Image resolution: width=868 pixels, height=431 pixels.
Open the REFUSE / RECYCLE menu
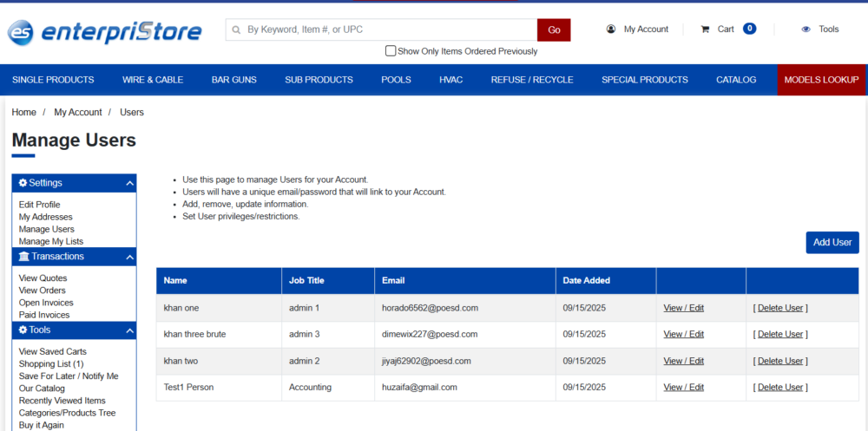pyautogui.click(x=532, y=80)
